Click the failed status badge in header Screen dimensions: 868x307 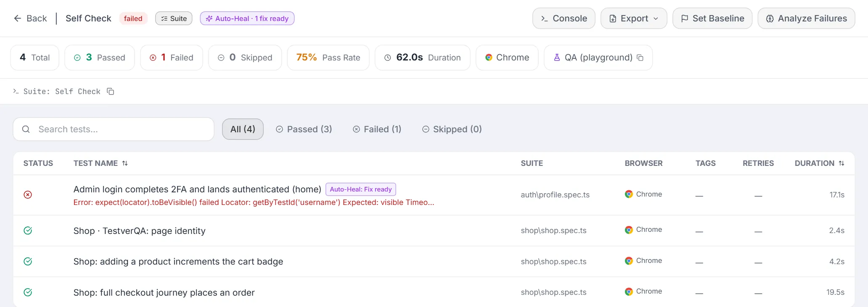(x=133, y=18)
